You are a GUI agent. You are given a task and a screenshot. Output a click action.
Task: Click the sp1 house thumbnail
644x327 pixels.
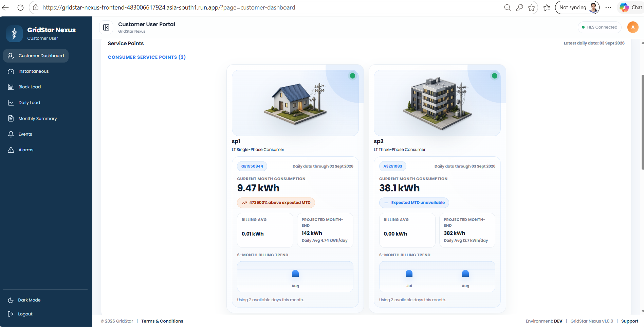click(x=295, y=103)
